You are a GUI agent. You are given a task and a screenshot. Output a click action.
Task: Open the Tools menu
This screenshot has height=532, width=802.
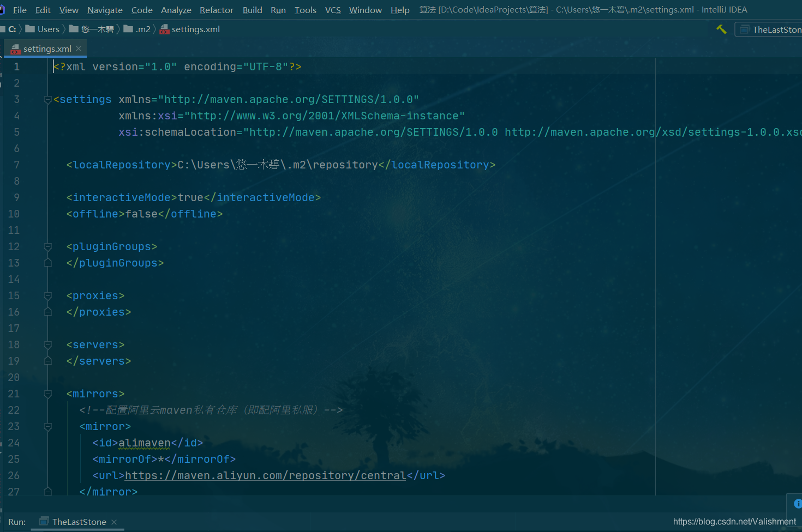click(x=306, y=10)
